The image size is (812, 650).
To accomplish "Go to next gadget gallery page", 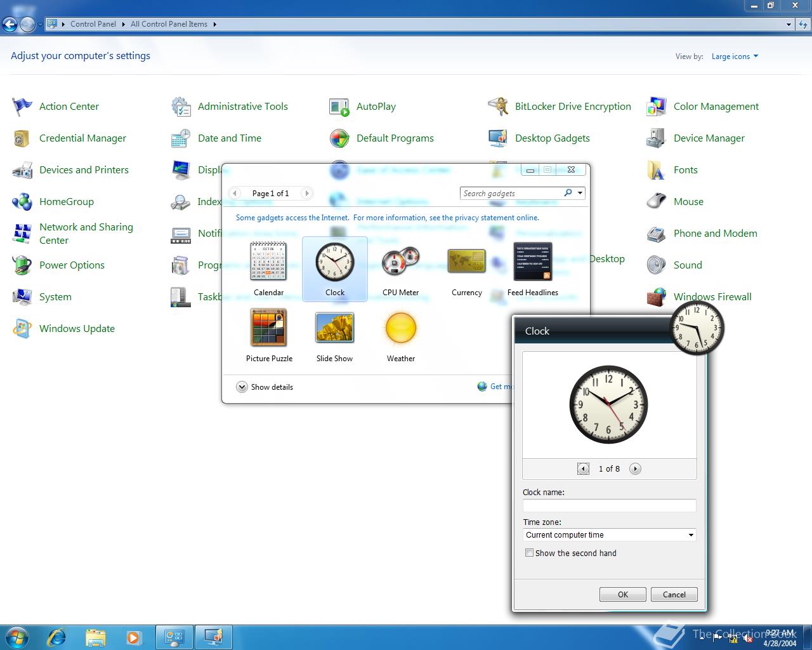I will point(306,193).
